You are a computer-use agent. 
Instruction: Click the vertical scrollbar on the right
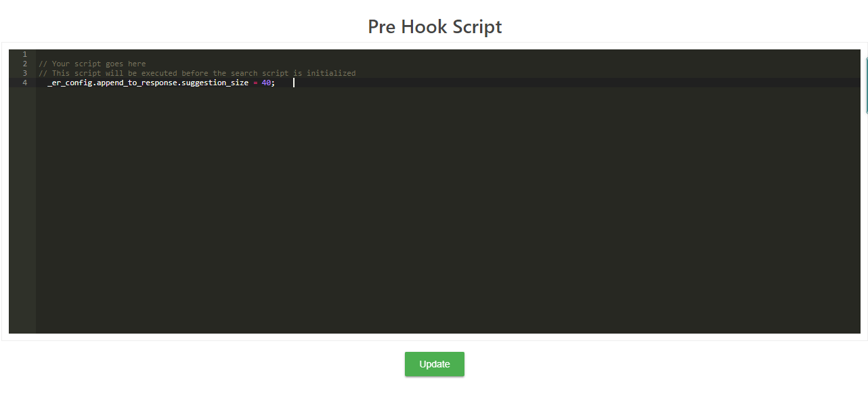coord(865,81)
